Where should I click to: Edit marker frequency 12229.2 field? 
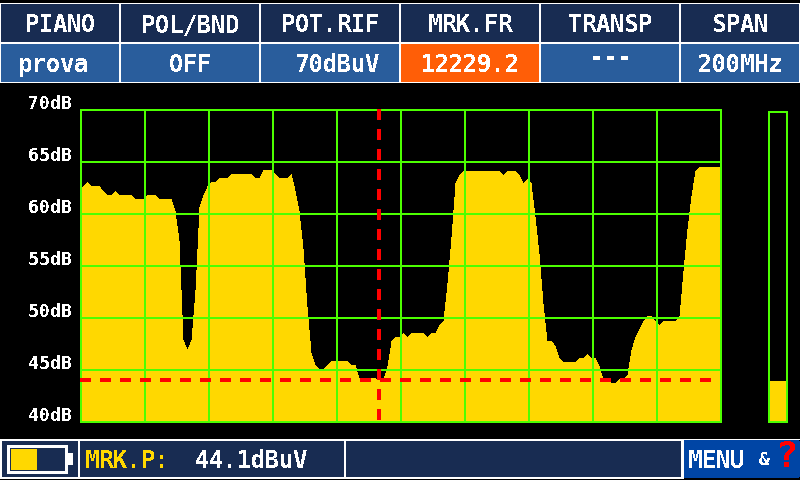tap(470, 63)
